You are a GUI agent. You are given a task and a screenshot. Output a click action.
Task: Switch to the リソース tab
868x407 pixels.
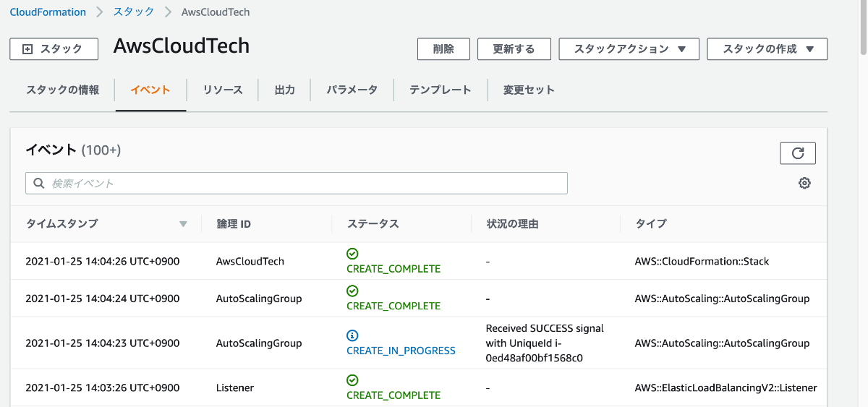click(223, 90)
